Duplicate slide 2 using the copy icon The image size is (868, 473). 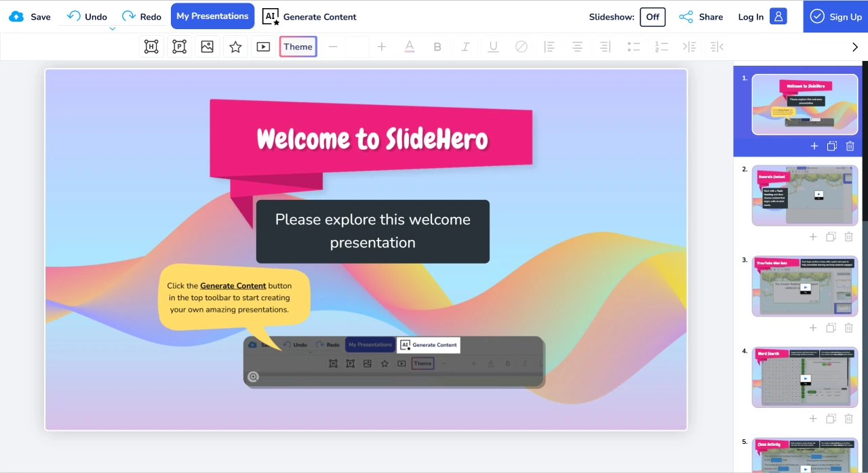pos(831,236)
